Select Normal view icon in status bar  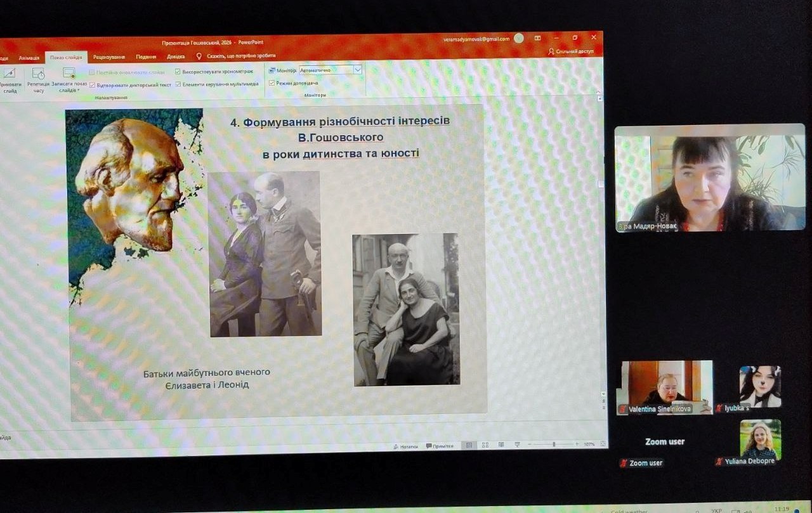point(469,445)
